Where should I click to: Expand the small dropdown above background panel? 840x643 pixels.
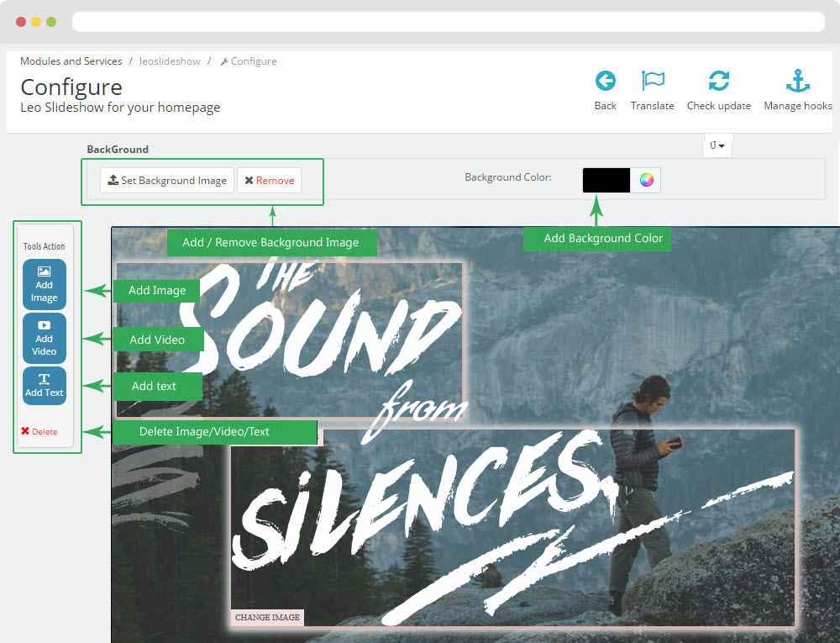click(x=717, y=145)
